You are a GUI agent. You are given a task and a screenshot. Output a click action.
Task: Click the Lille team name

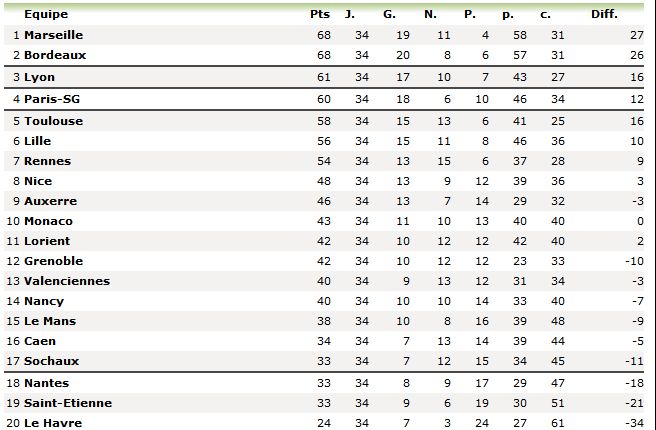(38, 141)
